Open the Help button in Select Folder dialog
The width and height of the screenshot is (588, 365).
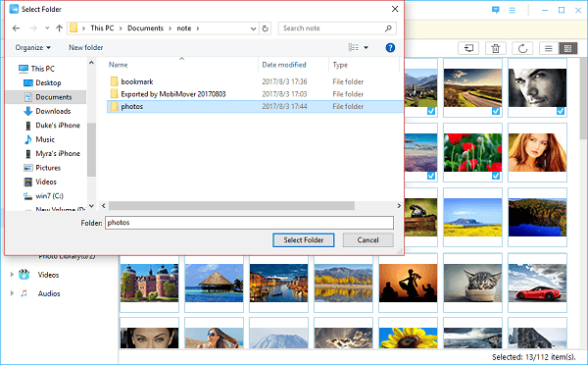390,48
